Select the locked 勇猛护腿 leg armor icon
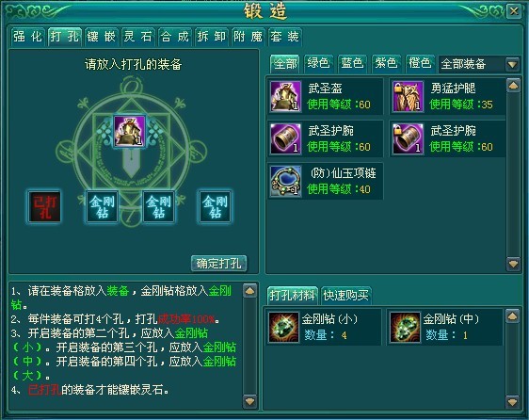Viewport: 529px width, 420px height. 408,97
